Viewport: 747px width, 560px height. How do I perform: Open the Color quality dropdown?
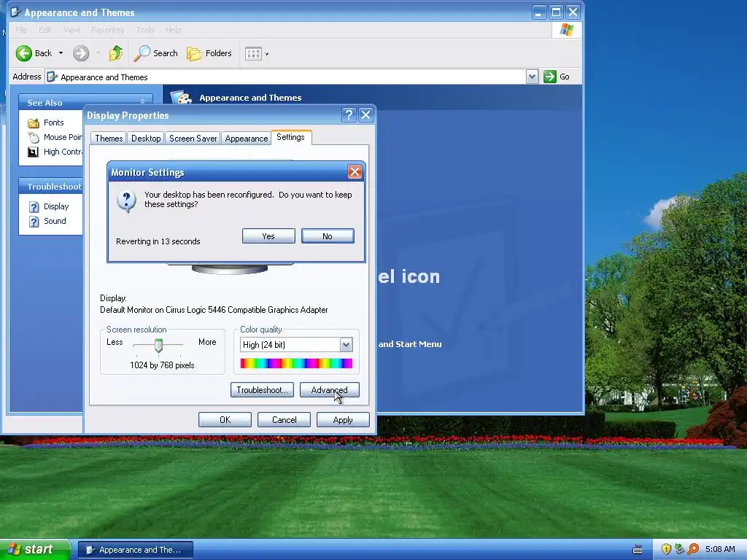pos(346,345)
